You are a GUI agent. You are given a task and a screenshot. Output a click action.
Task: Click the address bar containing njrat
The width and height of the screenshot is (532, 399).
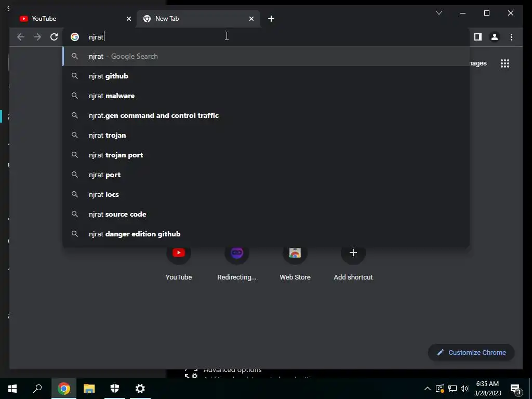(x=267, y=37)
